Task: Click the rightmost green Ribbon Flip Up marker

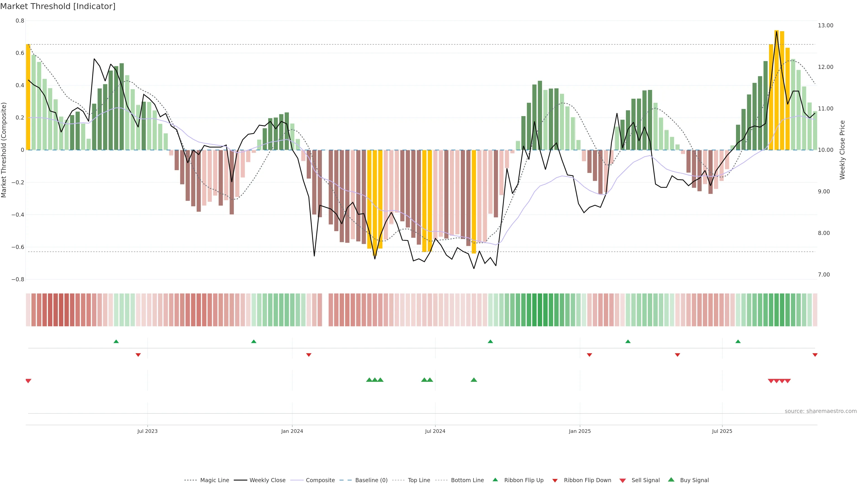Action: pyautogui.click(x=738, y=342)
